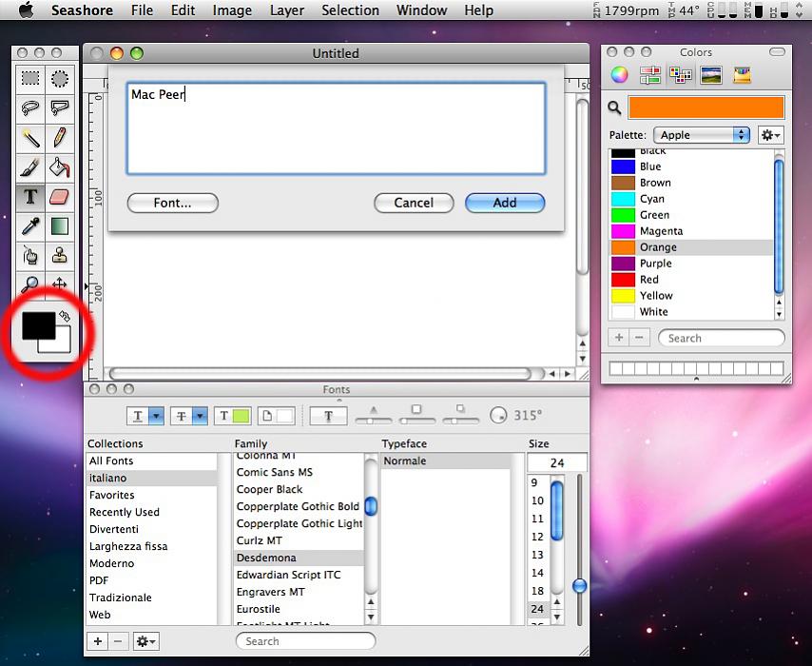Open the Selection menu
This screenshot has width=812, height=666.
(x=350, y=10)
